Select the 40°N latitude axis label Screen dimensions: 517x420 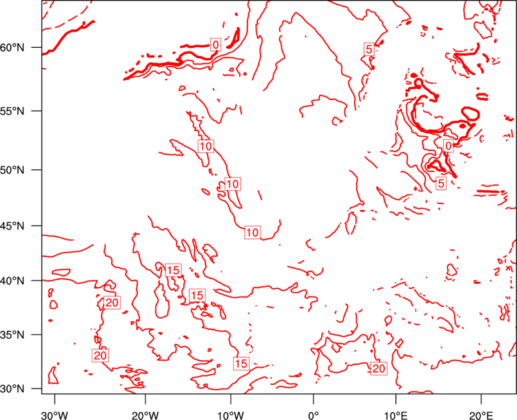12,281
